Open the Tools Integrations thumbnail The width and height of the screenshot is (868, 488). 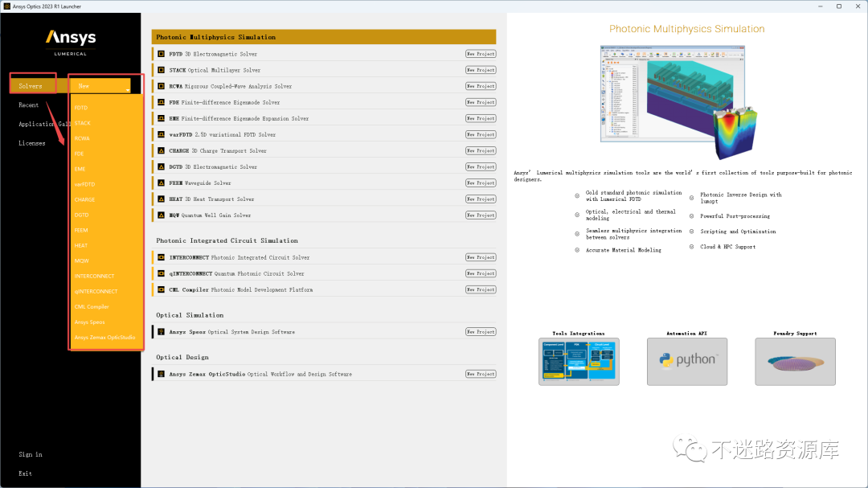[x=579, y=362]
